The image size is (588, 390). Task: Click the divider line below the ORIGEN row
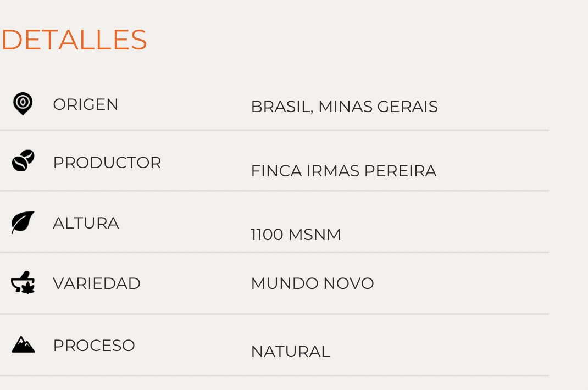click(x=275, y=130)
